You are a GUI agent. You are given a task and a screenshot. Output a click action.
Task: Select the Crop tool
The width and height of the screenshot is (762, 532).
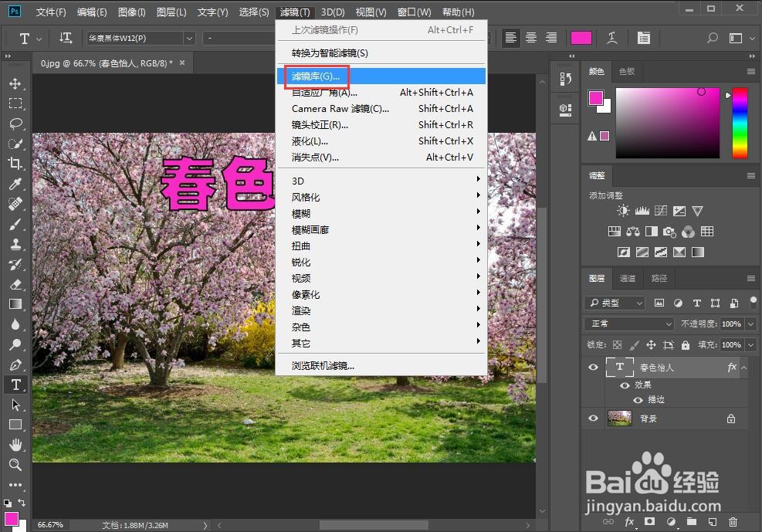15,164
